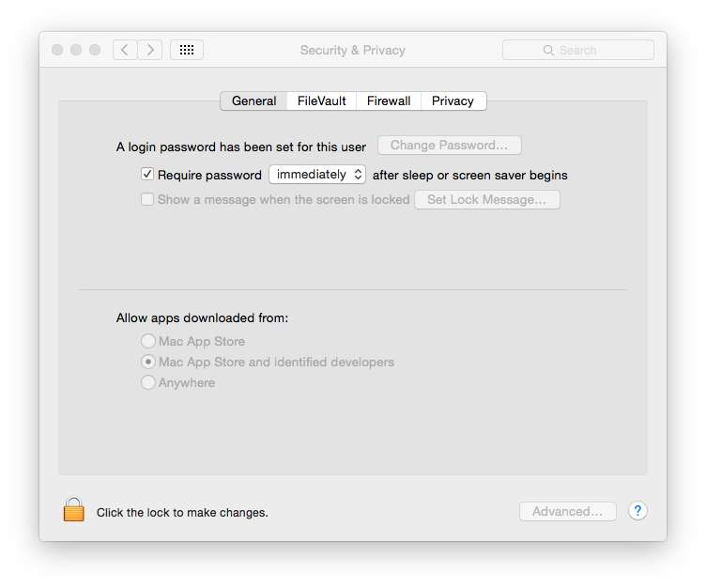Switch to the General tab
Screen dimensions: 706x588
pyautogui.click(x=253, y=101)
